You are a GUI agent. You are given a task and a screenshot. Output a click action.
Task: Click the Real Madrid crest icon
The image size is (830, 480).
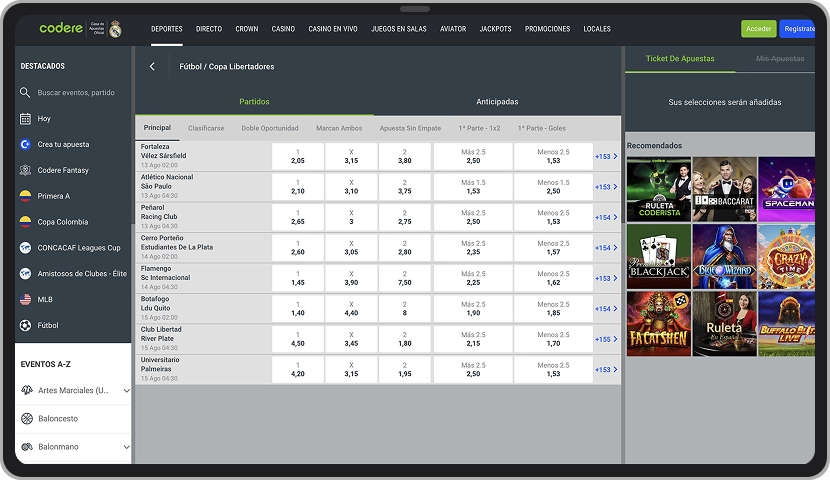click(115, 29)
